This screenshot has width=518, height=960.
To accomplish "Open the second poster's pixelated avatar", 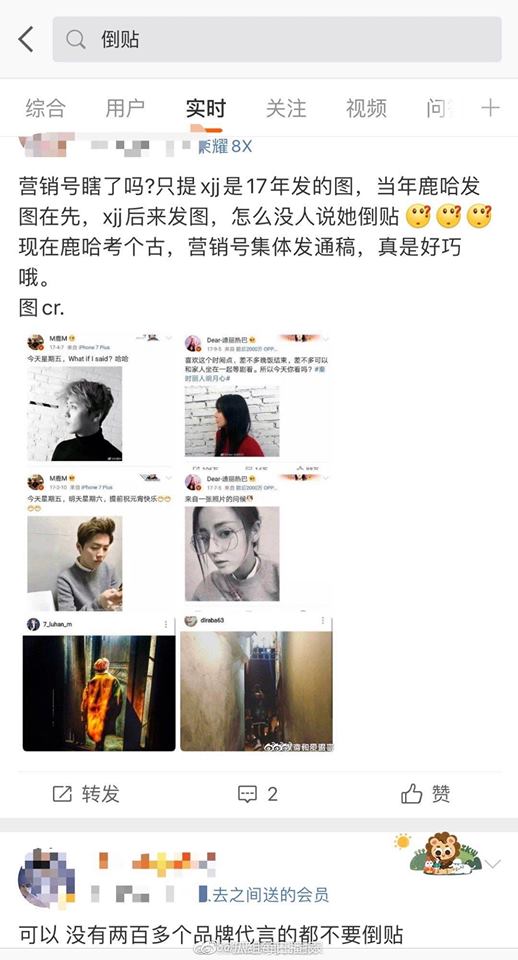I will pos(47,877).
